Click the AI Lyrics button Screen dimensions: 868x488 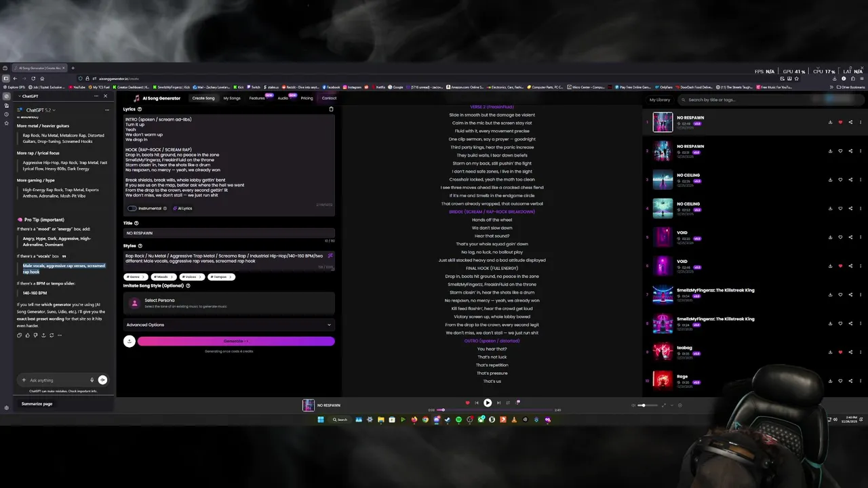point(182,208)
